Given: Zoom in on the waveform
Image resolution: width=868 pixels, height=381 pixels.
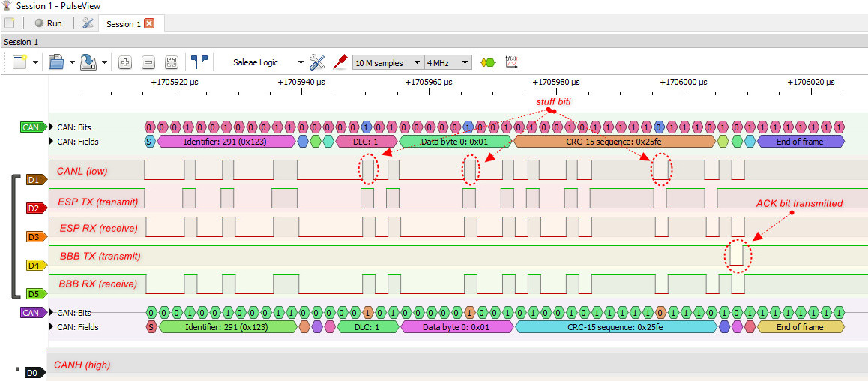Looking at the screenshot, I should click(125, 62).
